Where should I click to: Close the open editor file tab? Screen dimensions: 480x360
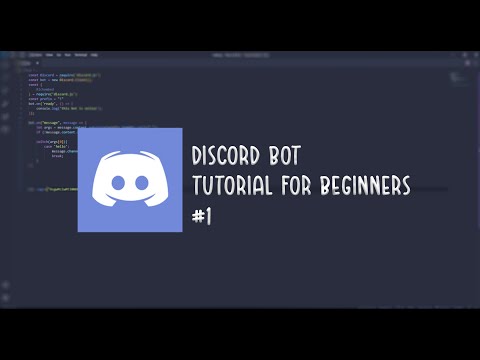37,63
